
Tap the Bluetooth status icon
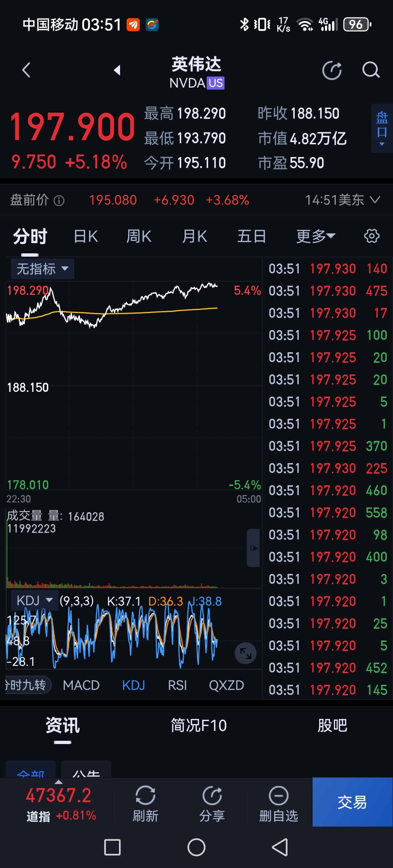244,24
